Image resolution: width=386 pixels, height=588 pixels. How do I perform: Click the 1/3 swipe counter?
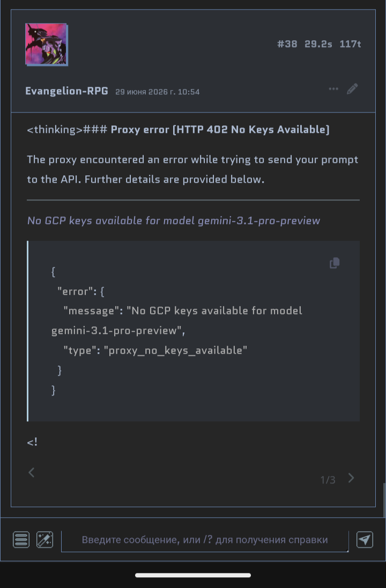point(328,480)
